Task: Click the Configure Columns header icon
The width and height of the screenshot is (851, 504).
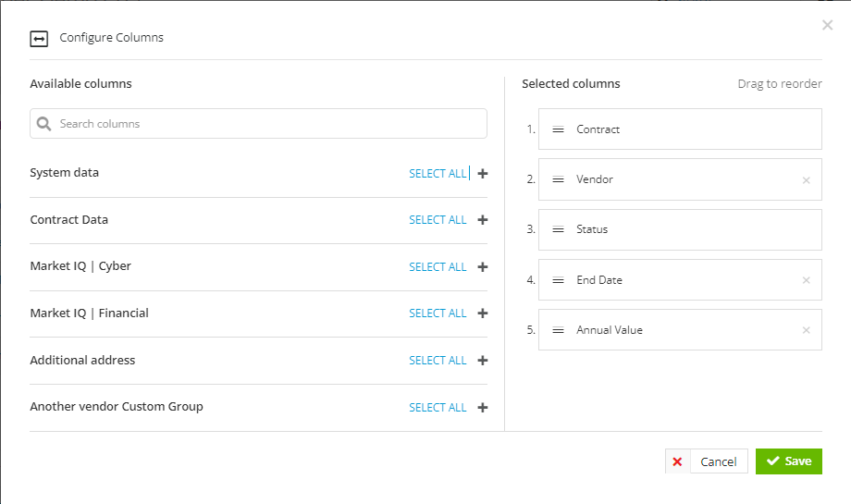Action: point(39,39)
